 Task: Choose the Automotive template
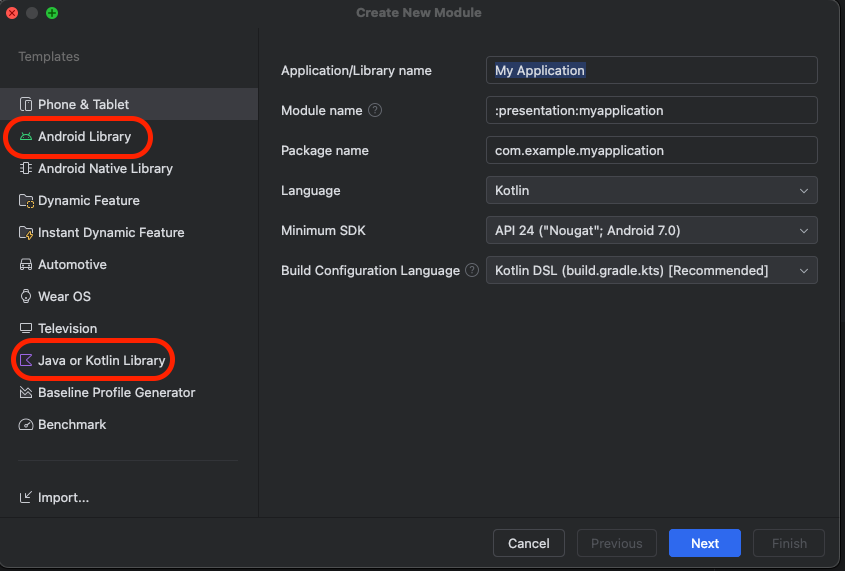[x=129, y=264]
